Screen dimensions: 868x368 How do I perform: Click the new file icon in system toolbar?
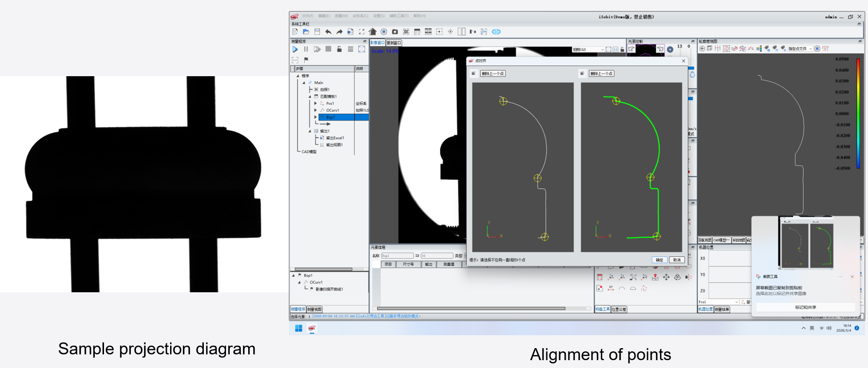(x=295, y=32)
